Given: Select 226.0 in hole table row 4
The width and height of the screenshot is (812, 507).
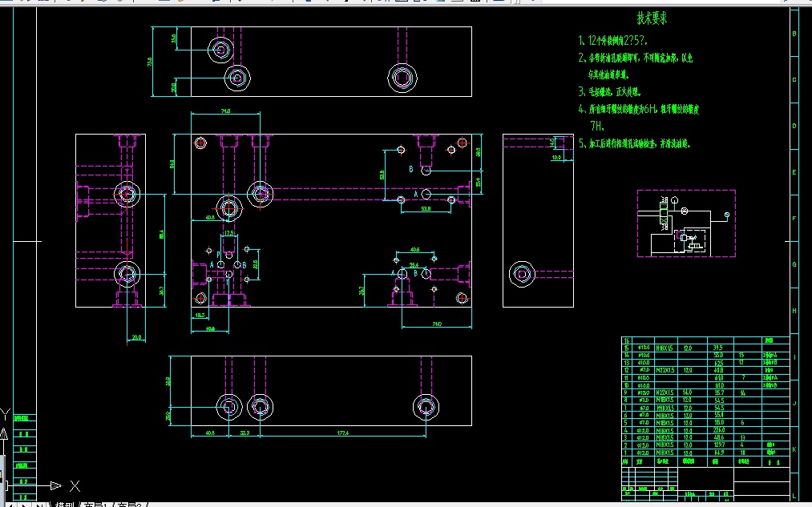Looking at the screenshot, I should [x=718, y=430].
